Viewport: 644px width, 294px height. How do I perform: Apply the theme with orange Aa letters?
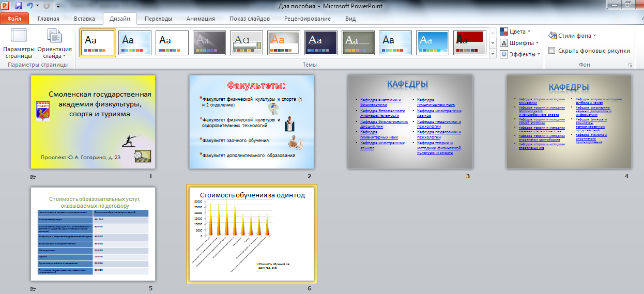click(x=284, y=42)
